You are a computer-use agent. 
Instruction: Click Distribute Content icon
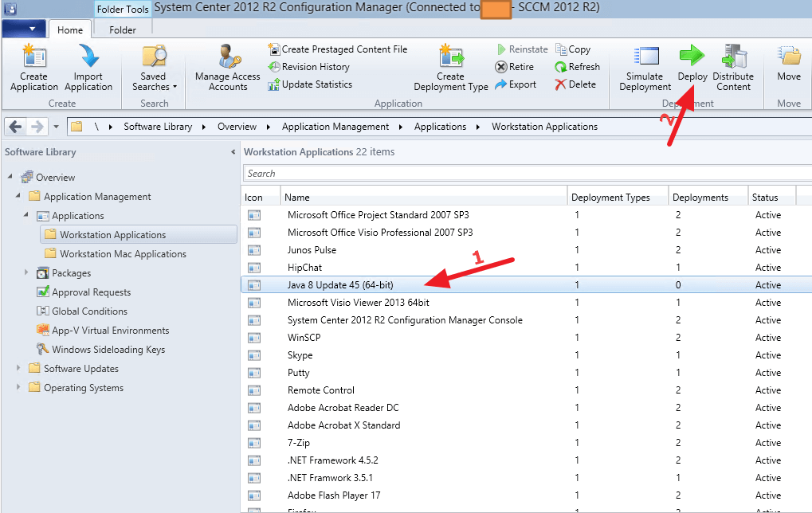click(x=734, y=56)
